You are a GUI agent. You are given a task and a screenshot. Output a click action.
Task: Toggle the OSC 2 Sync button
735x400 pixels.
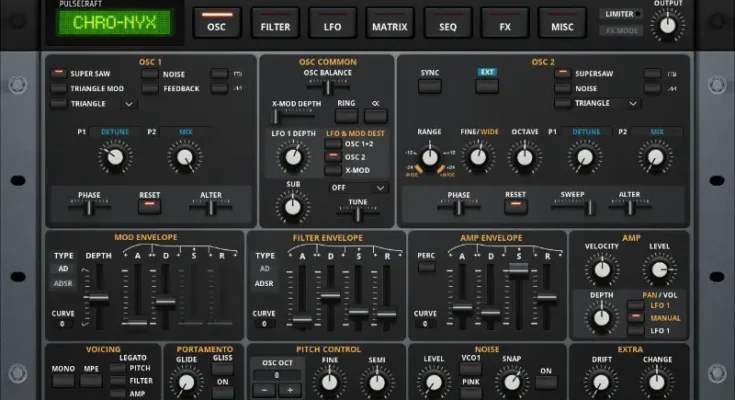pyautogui.click(x=430, y=86)
